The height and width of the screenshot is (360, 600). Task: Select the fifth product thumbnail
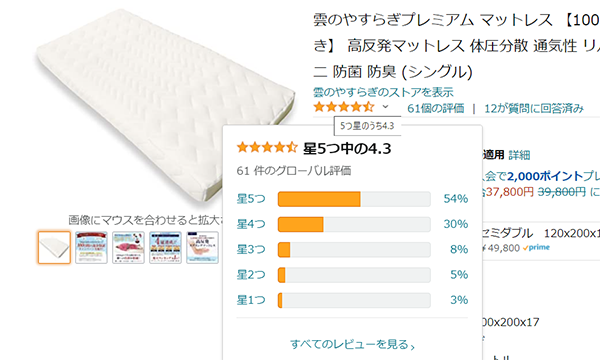tap(202, 248)
